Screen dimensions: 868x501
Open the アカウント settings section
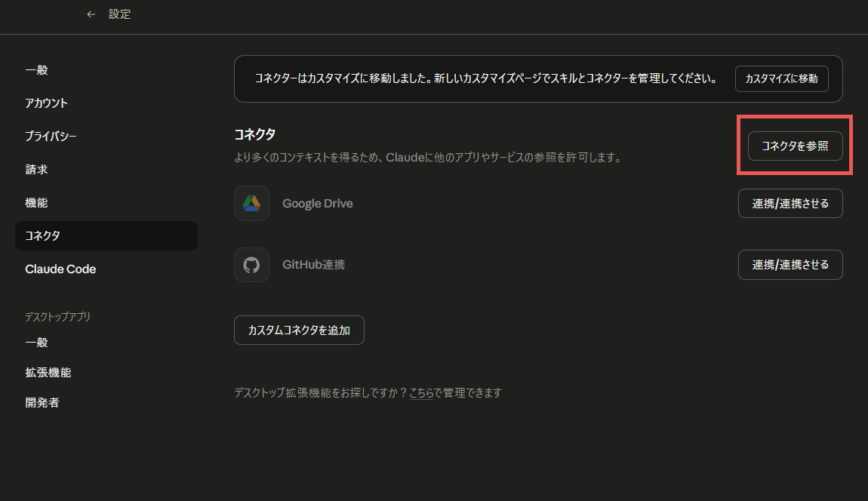[x=46, y=103]
